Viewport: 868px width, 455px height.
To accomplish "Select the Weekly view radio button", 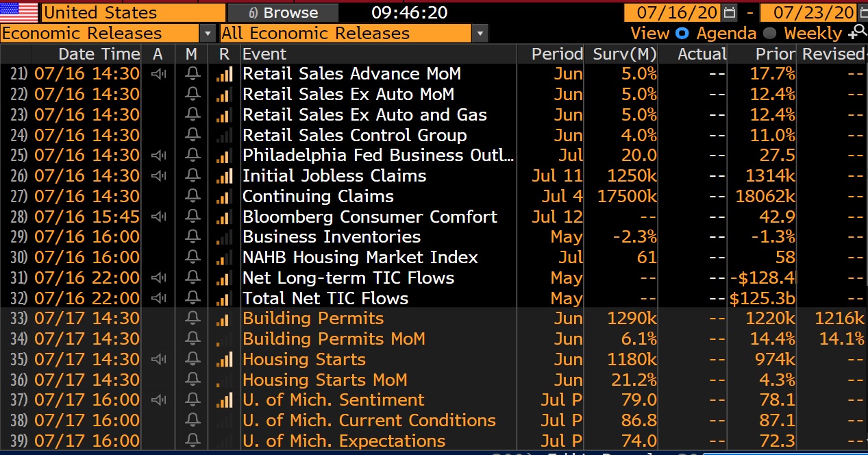I will click(769, 33).
